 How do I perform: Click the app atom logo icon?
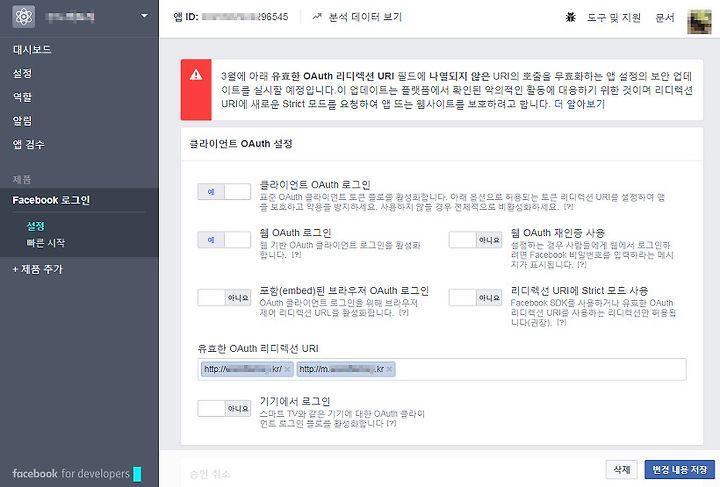coord(23,17)
